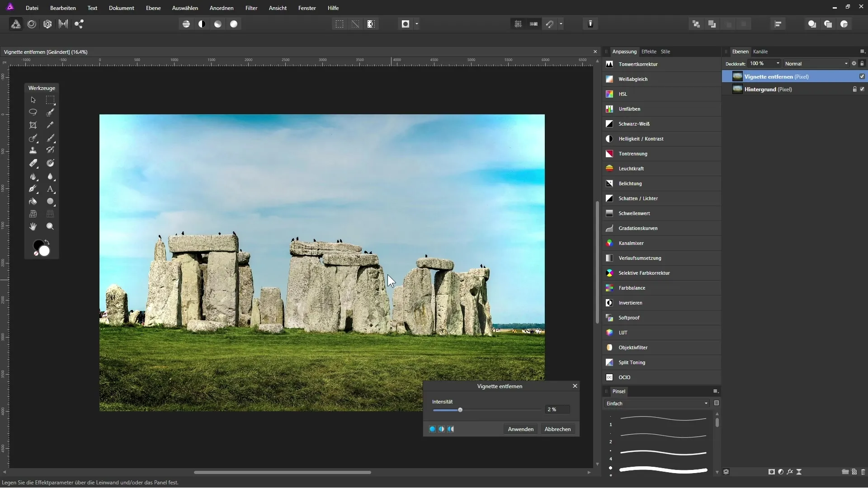868x488 pixels.
Task: Select the Zoom magnifier tool
Action: (50, 226)
